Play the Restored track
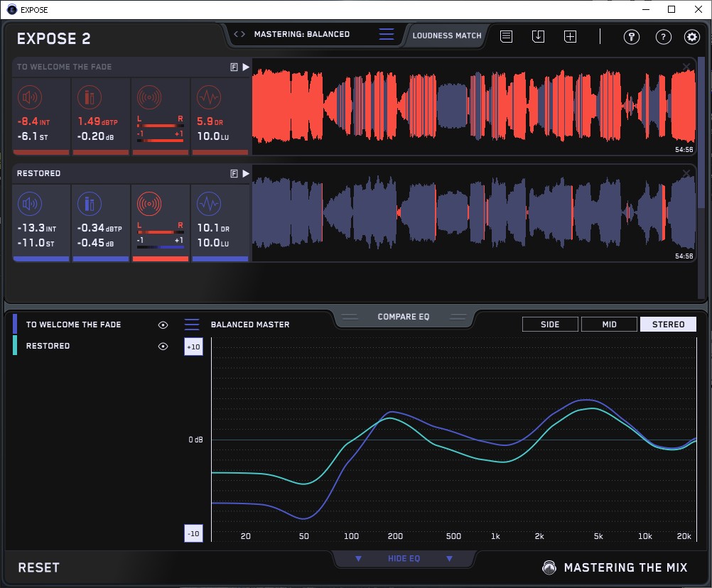 click(x=246, y=174)
